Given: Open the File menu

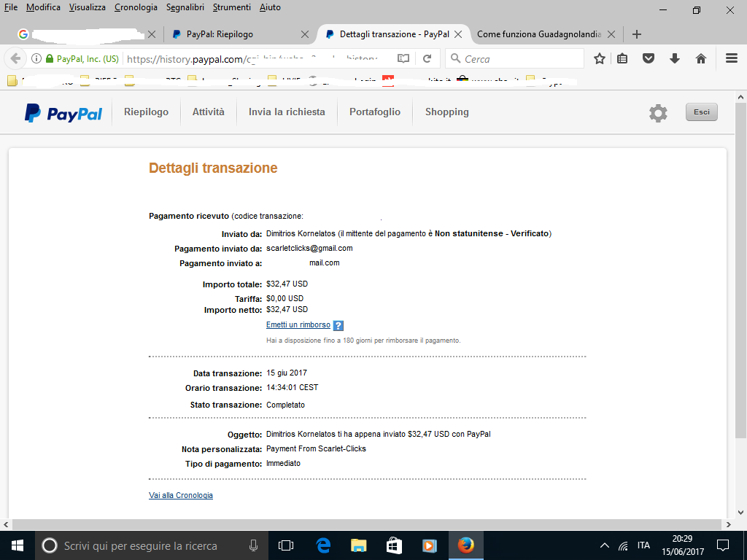Looking at the screenshot, I should [11, 7].
